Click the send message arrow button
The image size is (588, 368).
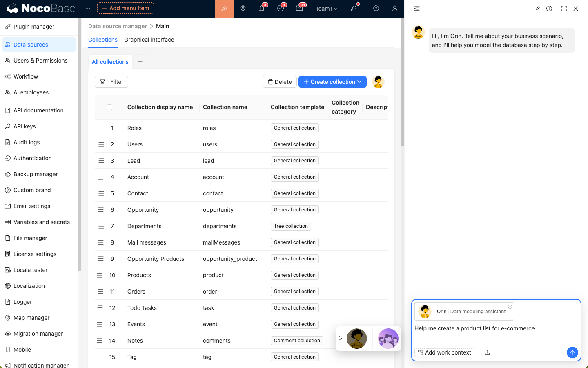572,352
